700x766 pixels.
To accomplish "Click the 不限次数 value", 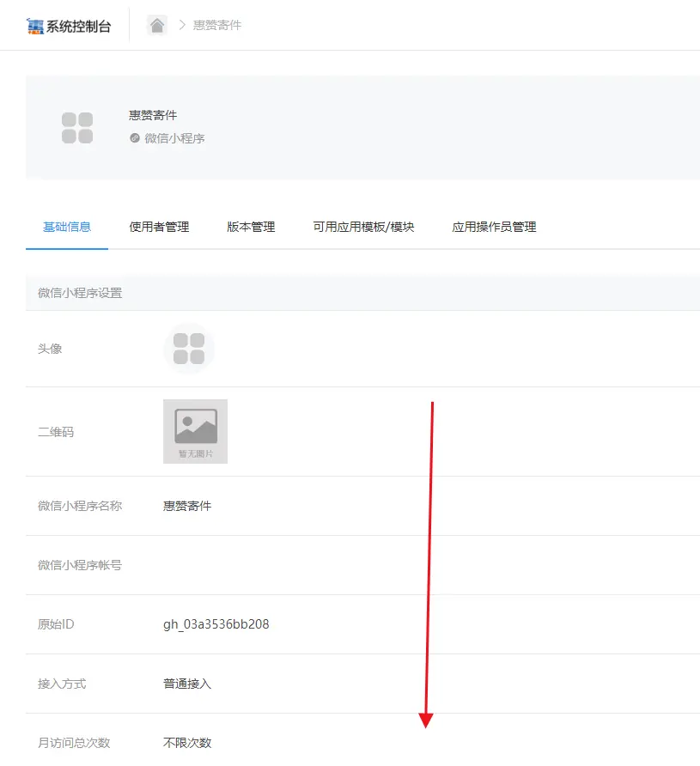I will click(x=187, y=743).
